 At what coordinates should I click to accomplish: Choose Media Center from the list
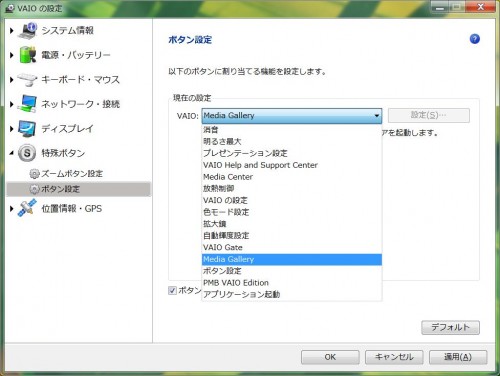(x=292, y=177)
